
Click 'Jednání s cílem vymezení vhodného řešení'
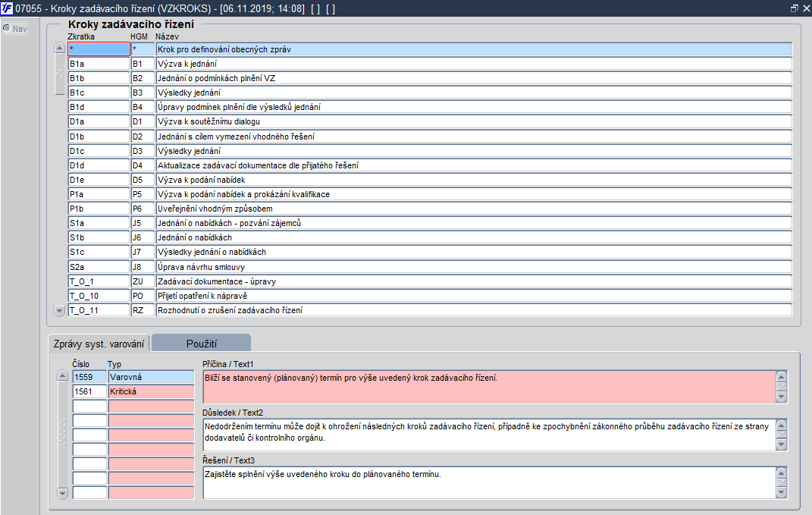(474, 137)
